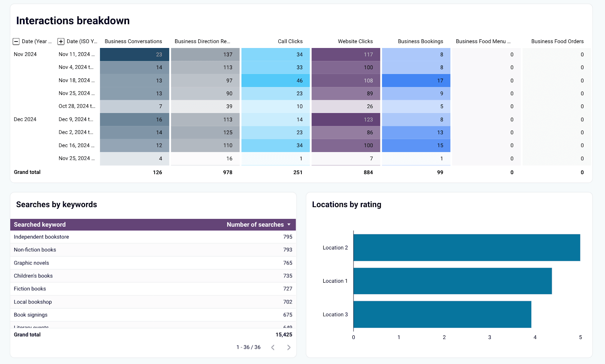Image resolution: width=605 pixels, height=364 pixels.
Task: Go to previous page of keywords
Action: [273, 347]
